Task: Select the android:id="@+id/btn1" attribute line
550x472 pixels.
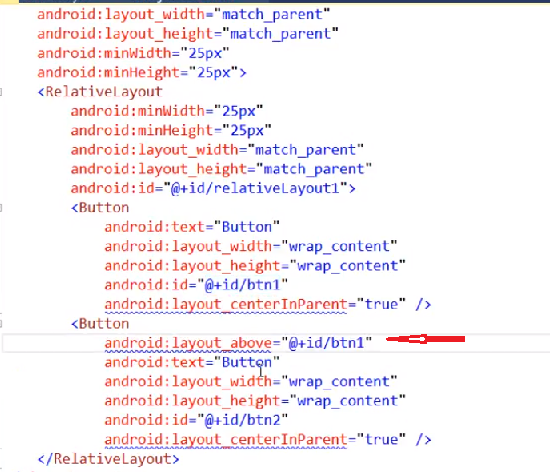Action: [x=196, y=285]
